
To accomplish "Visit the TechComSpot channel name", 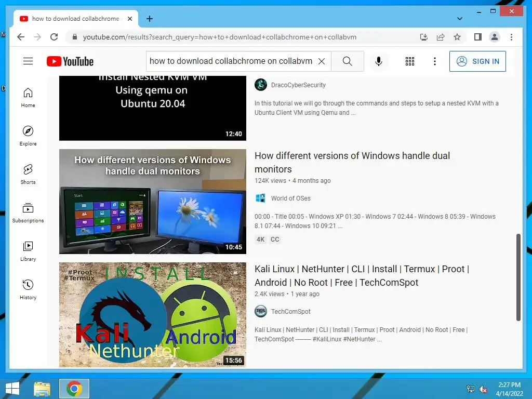I will click(x=291, y=312).
